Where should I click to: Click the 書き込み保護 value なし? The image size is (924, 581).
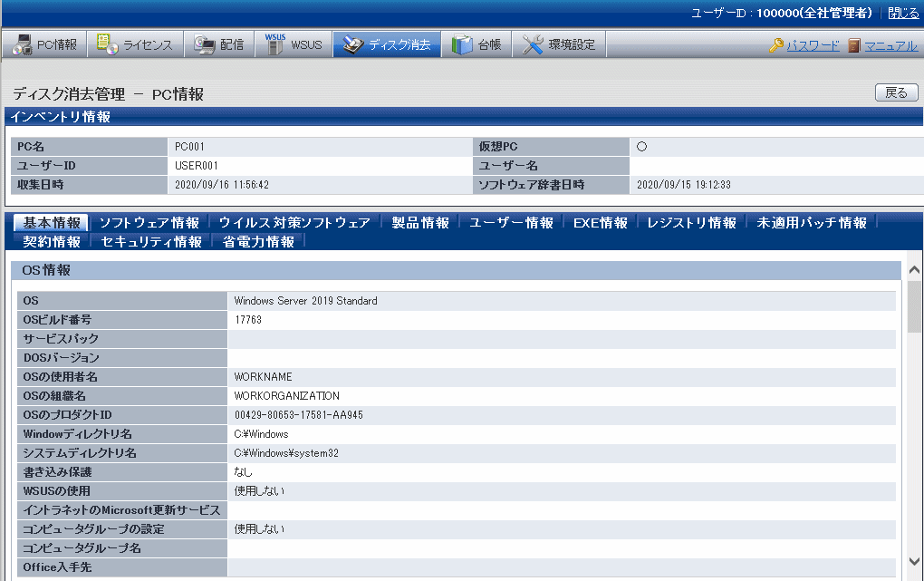click(x=244, y=472)
